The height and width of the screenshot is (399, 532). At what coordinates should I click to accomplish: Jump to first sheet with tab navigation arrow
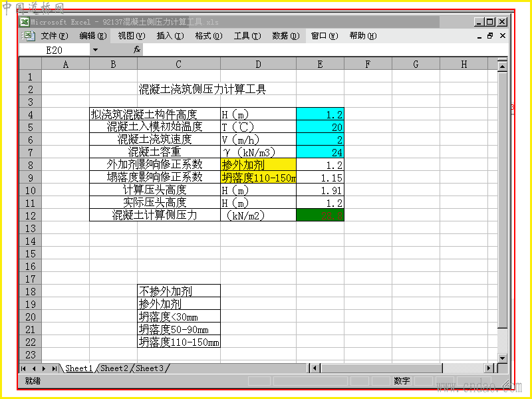click(23, 368)
